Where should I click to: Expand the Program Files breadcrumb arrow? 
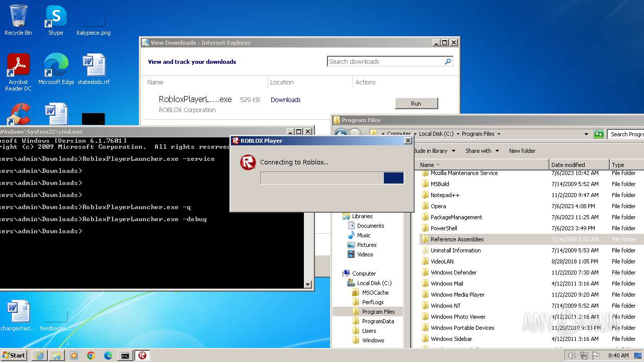499,134
